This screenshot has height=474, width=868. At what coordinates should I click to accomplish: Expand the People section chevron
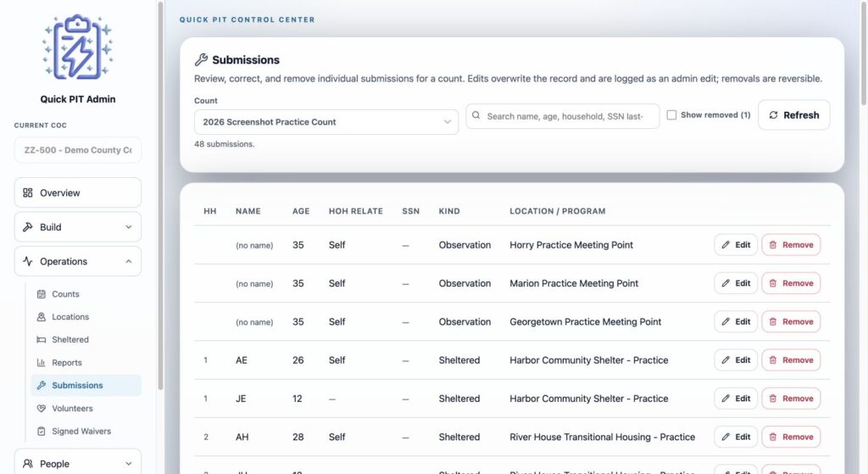[x=129, y=464]
